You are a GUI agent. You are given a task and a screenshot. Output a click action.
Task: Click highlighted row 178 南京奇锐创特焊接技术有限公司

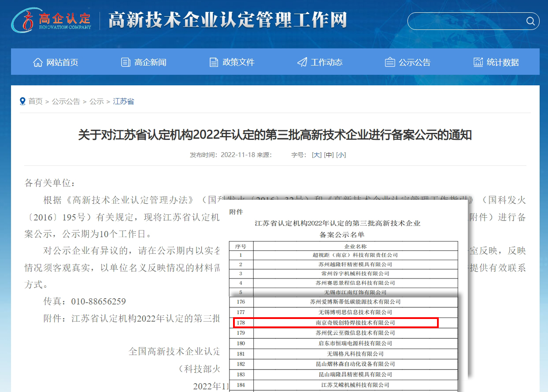[x=336, y=323]
